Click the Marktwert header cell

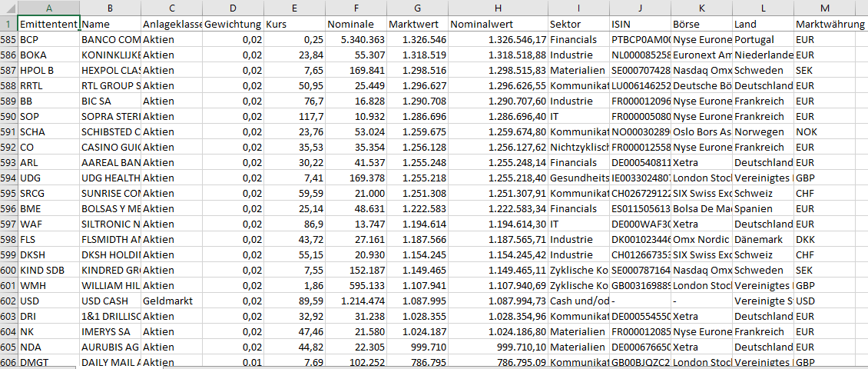coord(418,25)
